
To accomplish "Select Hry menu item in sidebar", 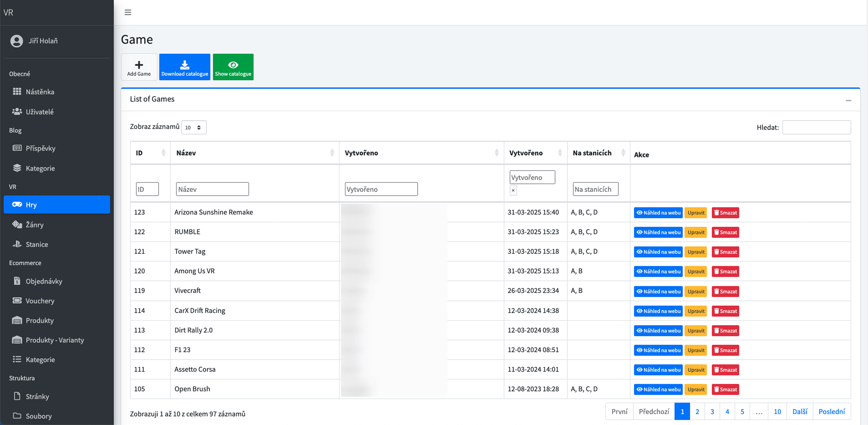I will pyautogui.click(x=57, y=205).
